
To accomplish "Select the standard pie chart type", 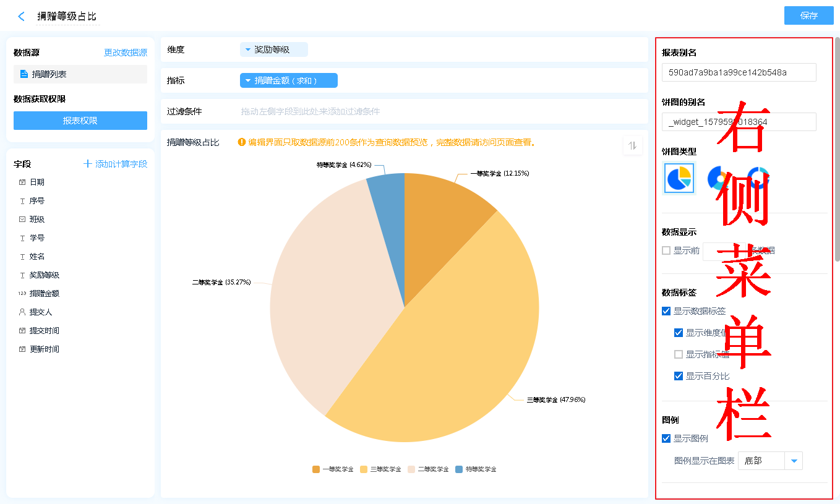I will click(x=679, y=178).
